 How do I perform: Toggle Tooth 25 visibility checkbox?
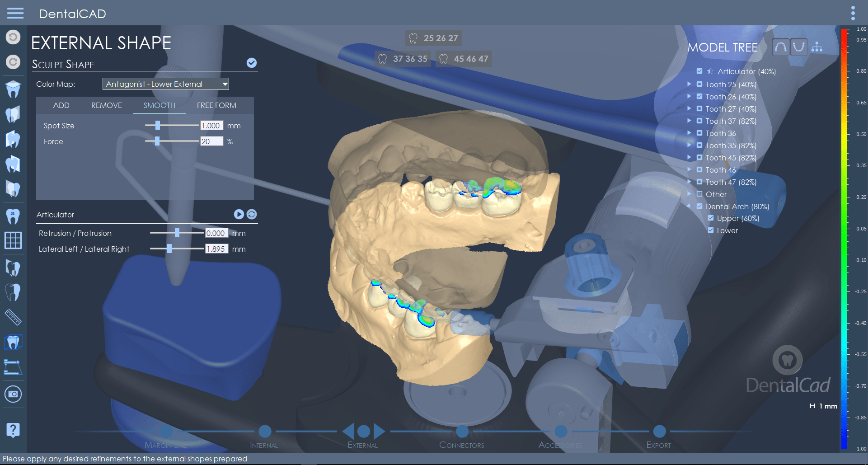click(699, 84)
